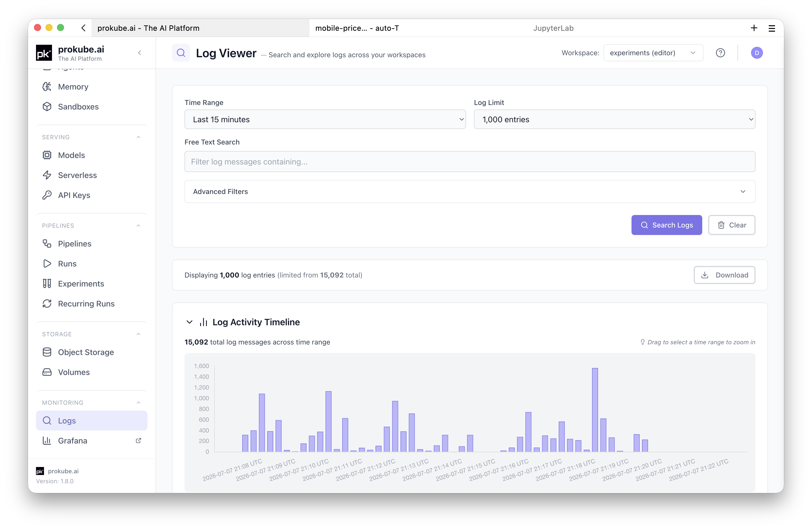This screenshot has height=530, width=812.
Task: Switch to the prokube.ai - The AI Platform tab
Action: tap(200, 28)
